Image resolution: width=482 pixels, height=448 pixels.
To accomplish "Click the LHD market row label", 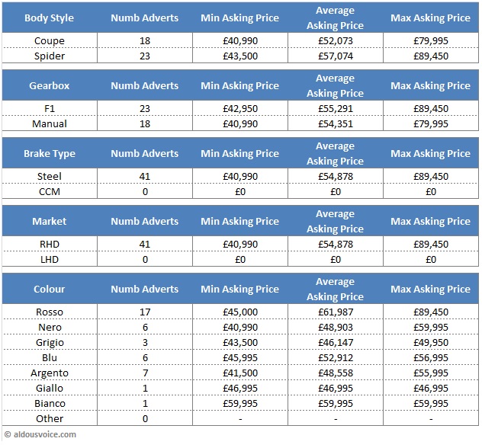I will coord(50,259).
